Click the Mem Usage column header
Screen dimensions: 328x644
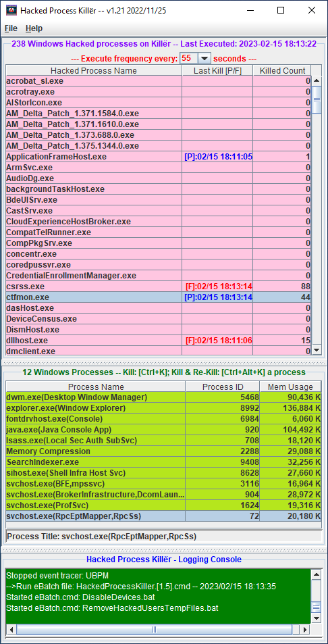pos(290,387)
